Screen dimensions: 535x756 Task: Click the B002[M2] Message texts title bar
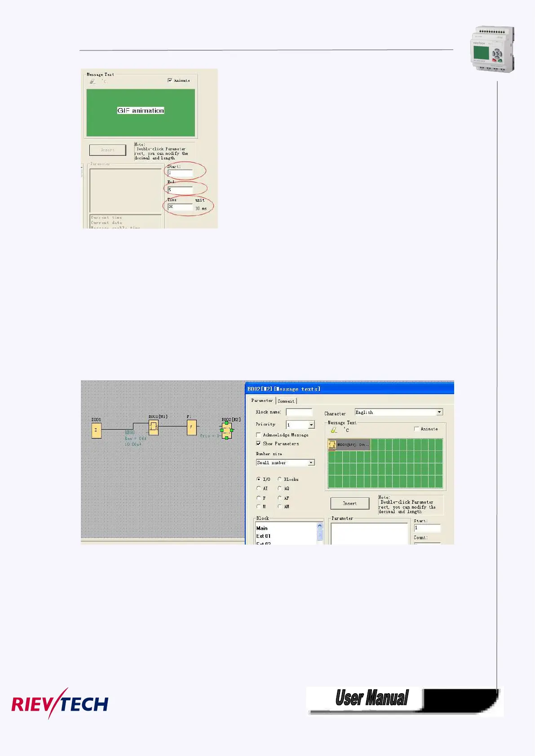(x=349, y=389)
